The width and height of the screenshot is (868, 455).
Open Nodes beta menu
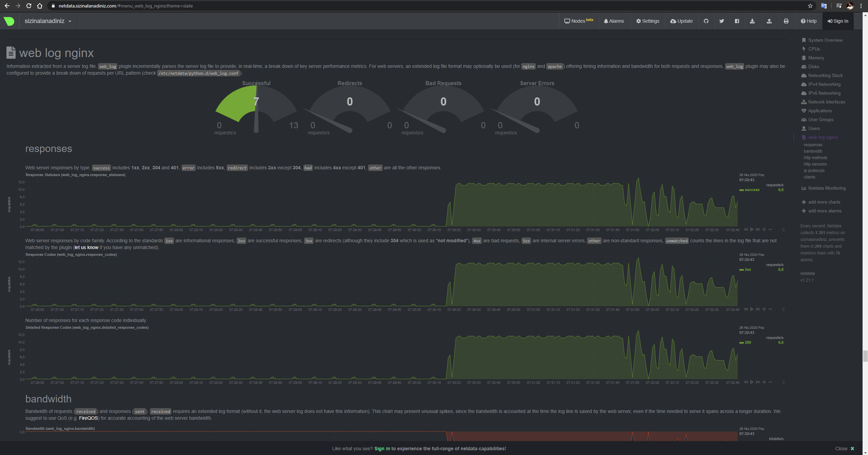[579, 21]
